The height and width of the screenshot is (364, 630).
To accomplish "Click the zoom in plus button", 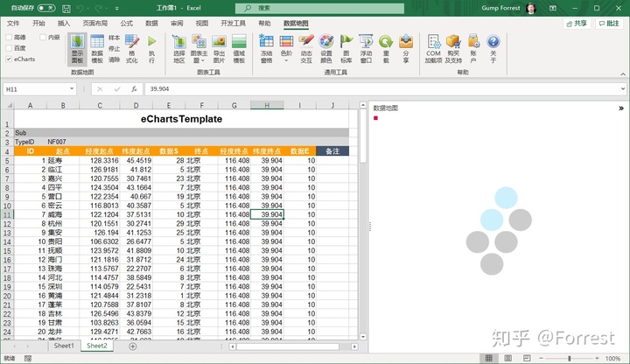I will (x=598, y=358).
